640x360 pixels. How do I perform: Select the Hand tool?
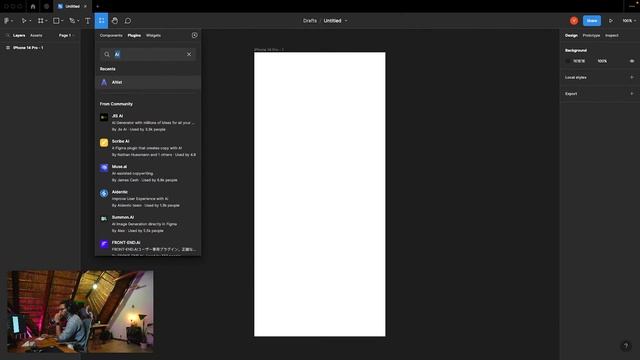click(x=115, y=20)
